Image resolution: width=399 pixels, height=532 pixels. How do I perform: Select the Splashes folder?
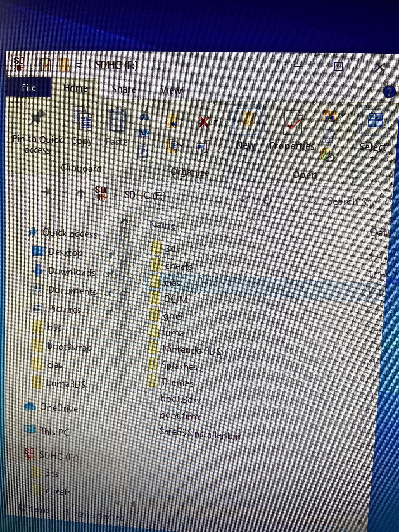[179, 366]
